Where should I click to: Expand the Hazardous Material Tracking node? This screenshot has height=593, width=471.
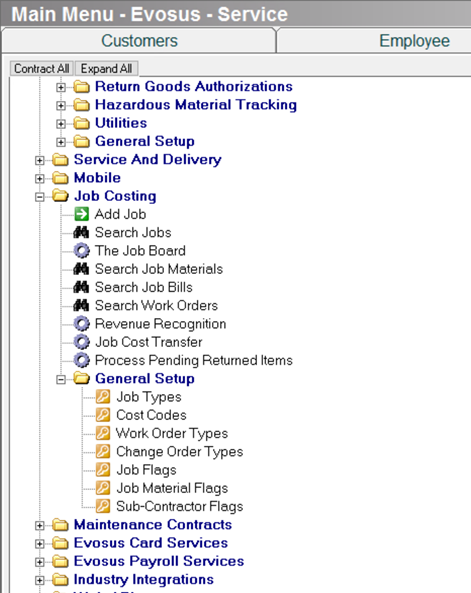tap(61, 106)
